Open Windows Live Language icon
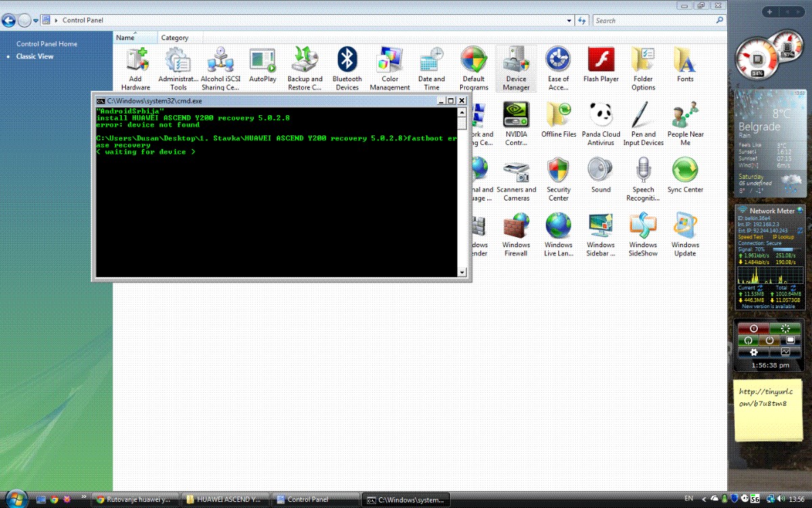 (x=558, y=235)
